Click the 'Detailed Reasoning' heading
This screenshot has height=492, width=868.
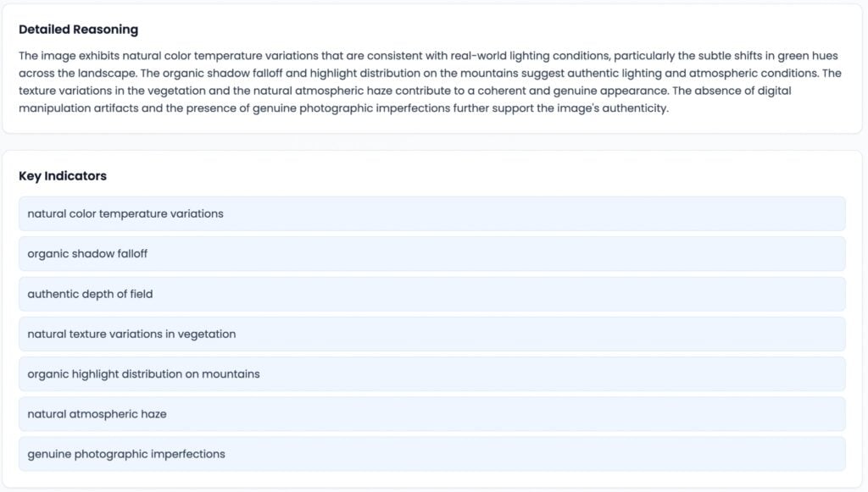pyautogui.click(x=79, y=30)
